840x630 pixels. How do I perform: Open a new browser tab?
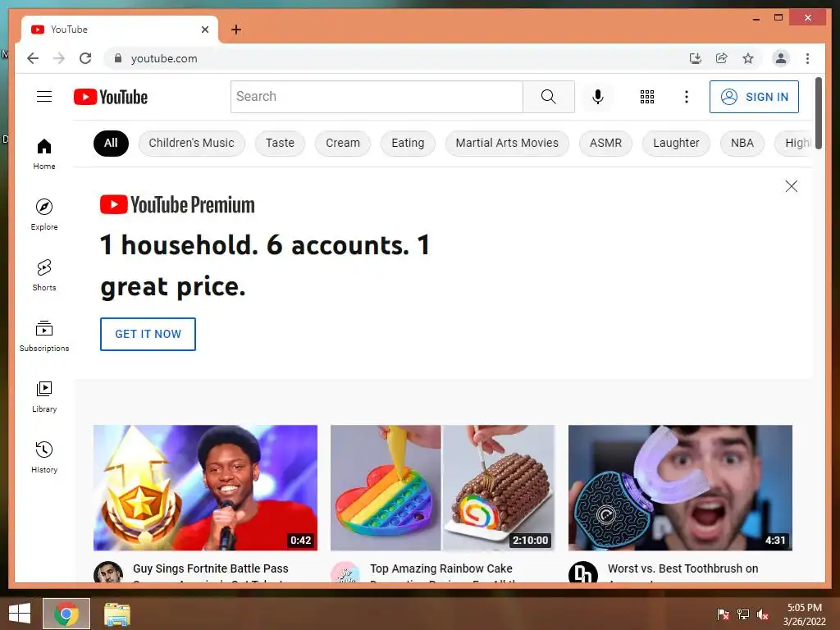coord(235,30)
